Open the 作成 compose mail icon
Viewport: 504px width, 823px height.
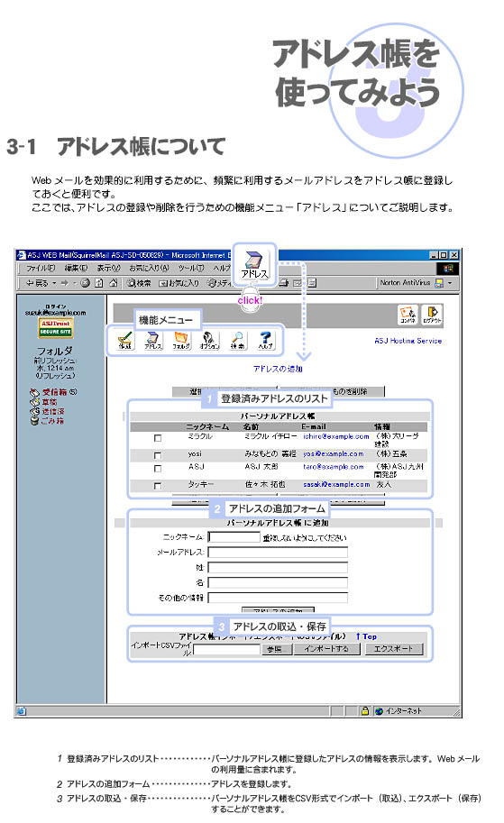click(125, 340)
